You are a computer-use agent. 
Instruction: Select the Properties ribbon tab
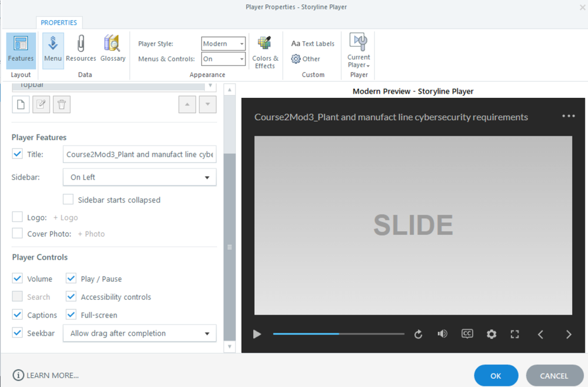(59, 22)
